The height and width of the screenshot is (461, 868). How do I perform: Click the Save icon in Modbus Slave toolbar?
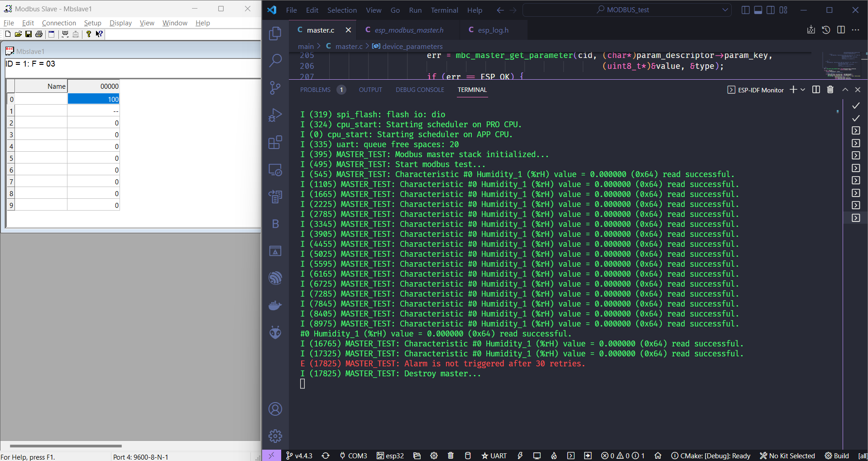point(28,34)
